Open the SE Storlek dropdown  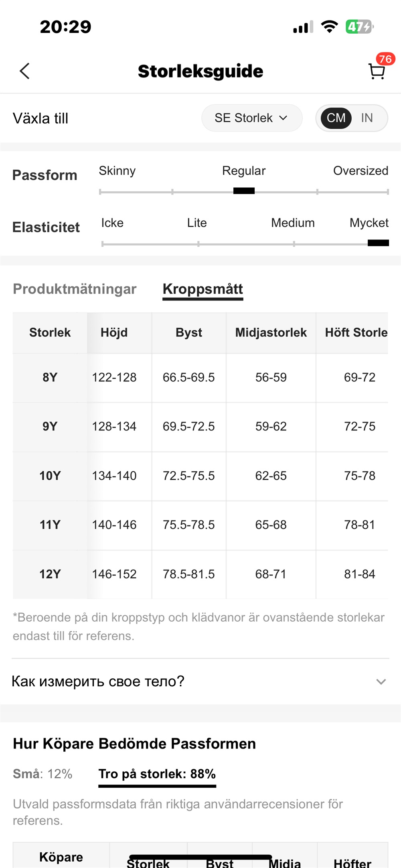pos(251,118)
